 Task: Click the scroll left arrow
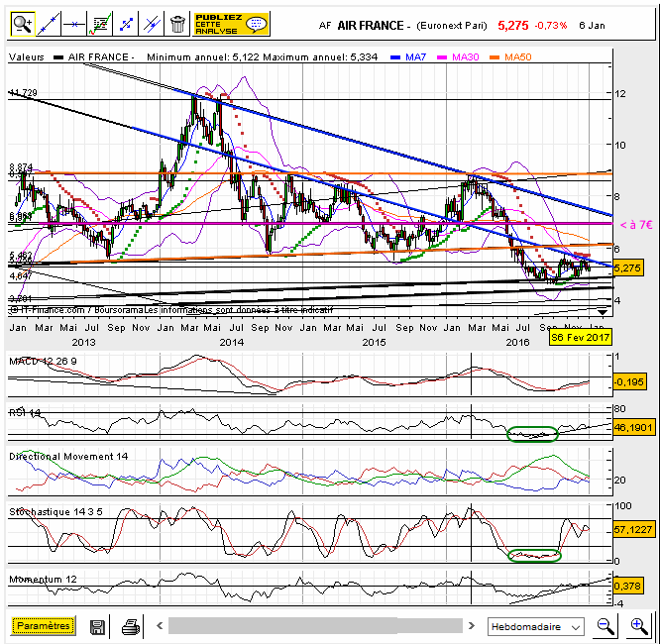(160, 626)
